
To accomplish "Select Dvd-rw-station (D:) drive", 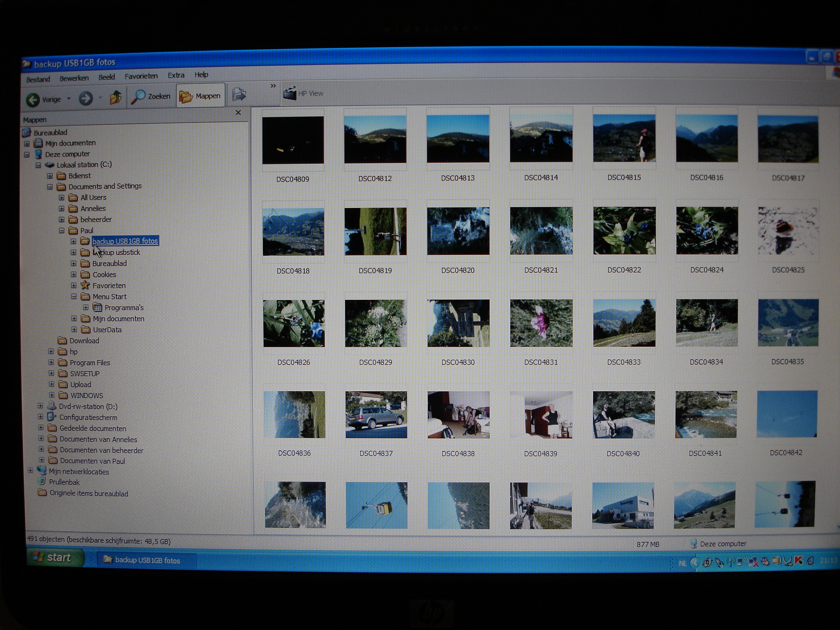I will coord(88,406).
